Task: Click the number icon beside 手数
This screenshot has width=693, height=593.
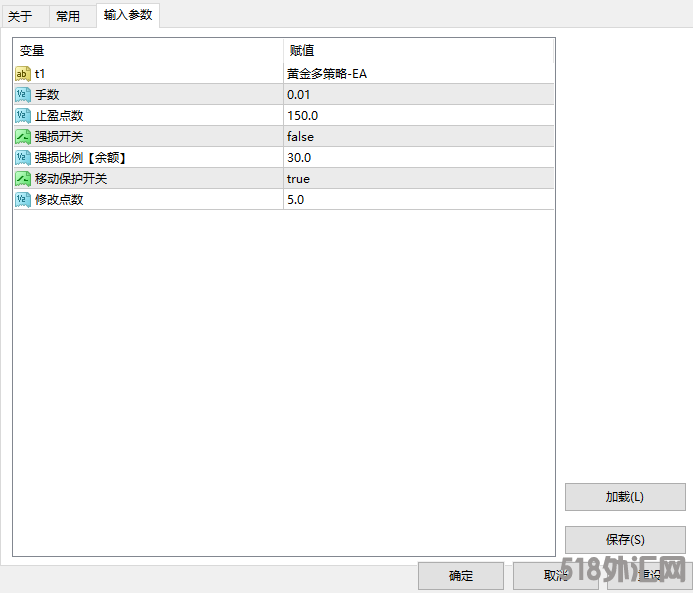Action: point(23,95)
